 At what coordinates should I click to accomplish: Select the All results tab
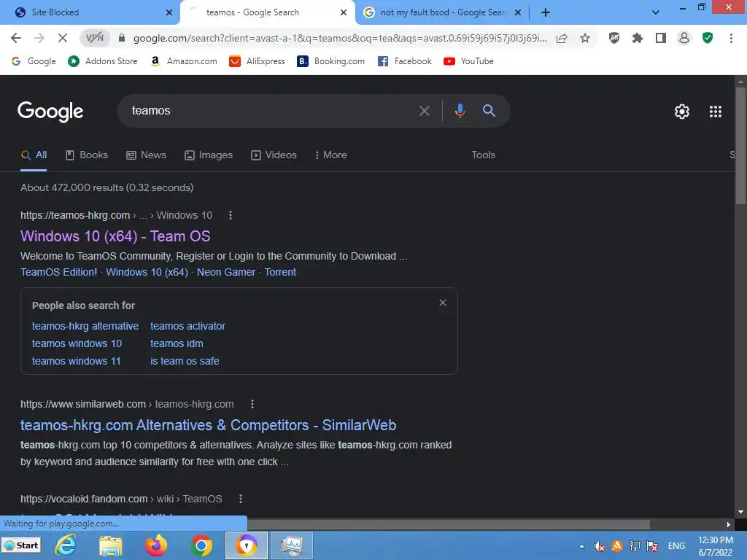34,155
